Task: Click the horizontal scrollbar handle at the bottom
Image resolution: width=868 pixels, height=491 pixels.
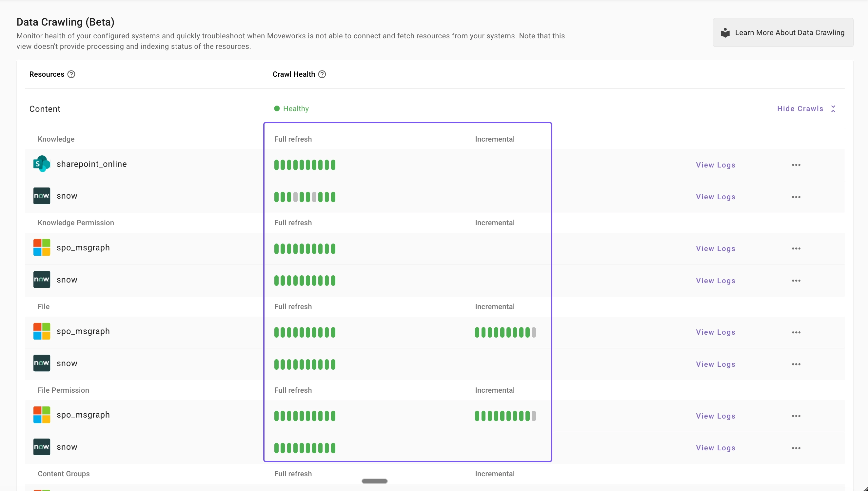Action: coord(374,481)
